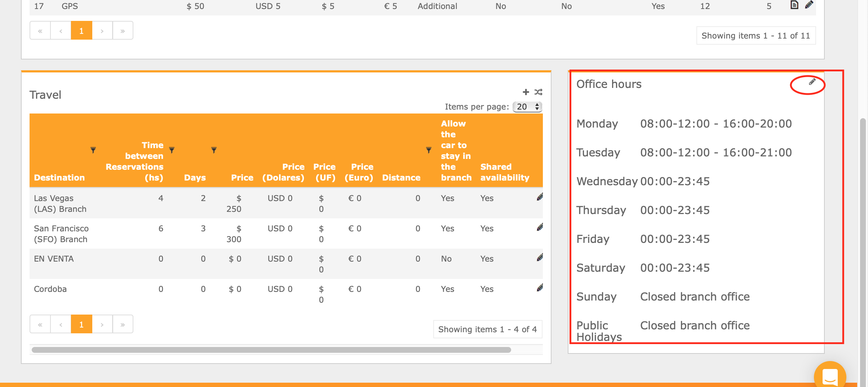868x387 pixels.
Task: Filter Distance column
Action: tap(429, 150)
